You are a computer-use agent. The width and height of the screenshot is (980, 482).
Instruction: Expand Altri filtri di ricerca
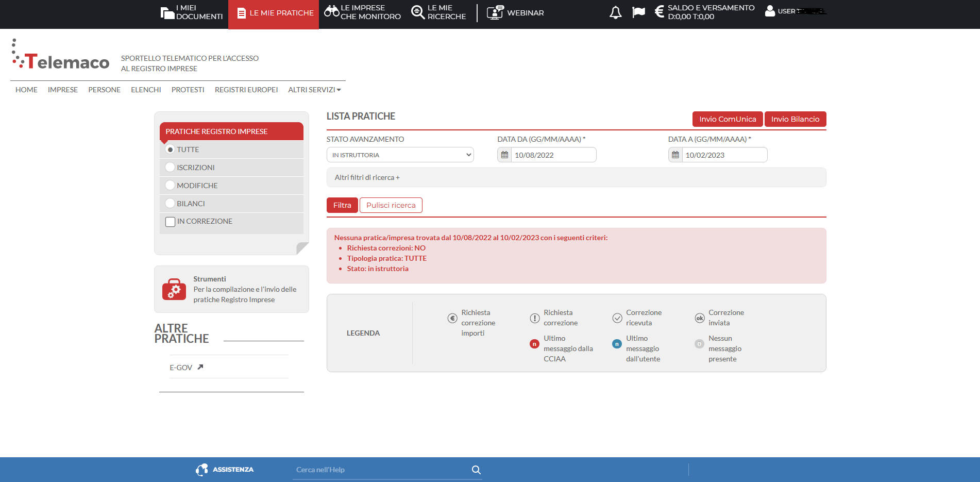click(x=367, y=177)
